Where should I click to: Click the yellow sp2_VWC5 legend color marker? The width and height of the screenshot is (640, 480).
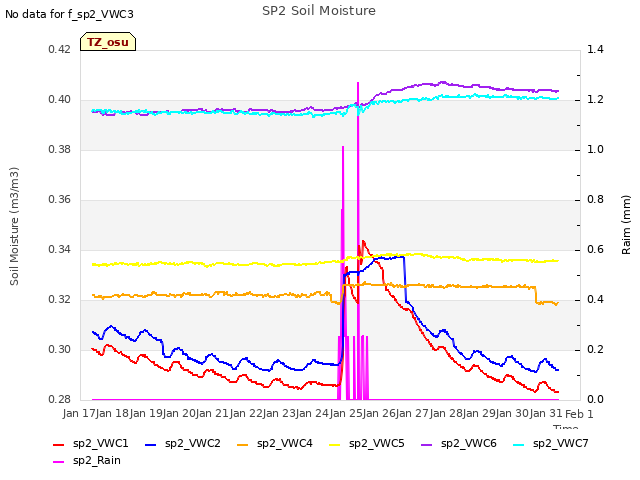334,444
